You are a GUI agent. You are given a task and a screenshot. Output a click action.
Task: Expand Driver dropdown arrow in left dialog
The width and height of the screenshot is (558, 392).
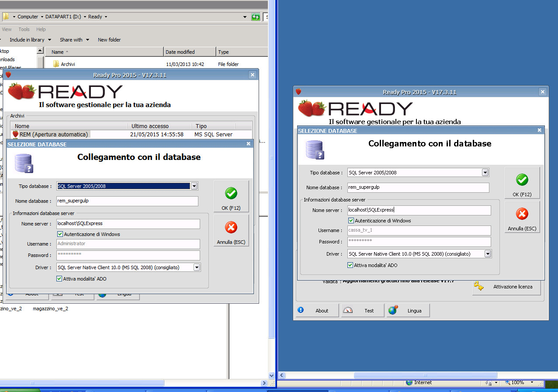point(197,267)
